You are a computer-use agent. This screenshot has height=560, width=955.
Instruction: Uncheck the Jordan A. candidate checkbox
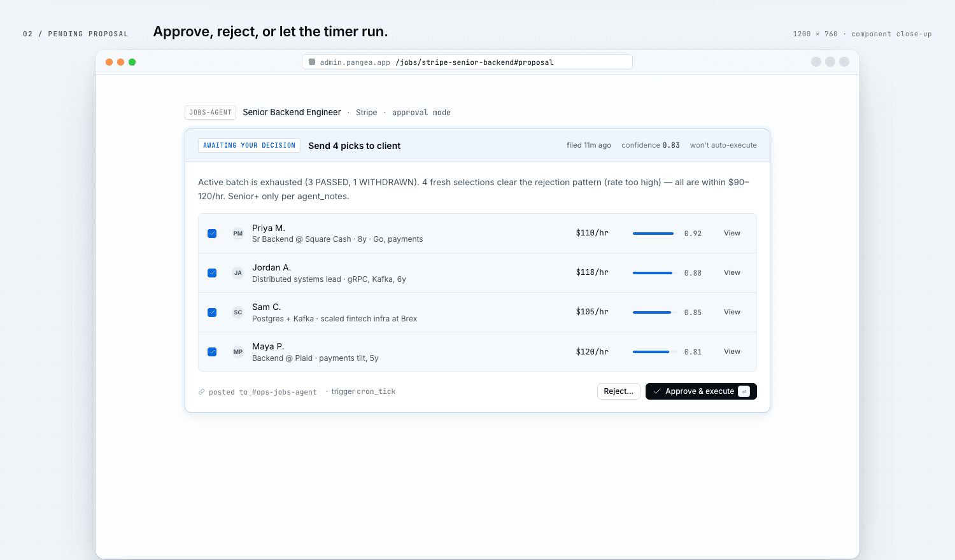click(212, 273)
